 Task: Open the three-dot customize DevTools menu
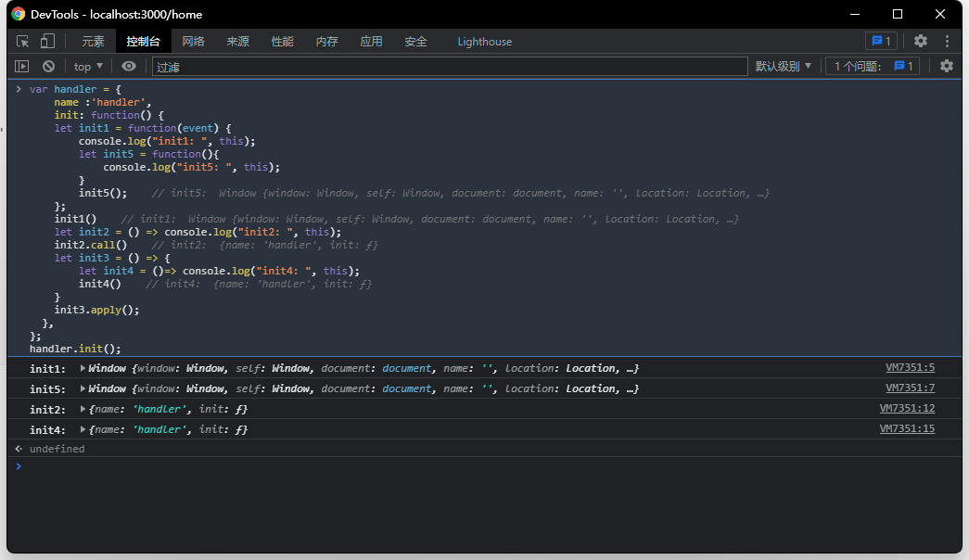[947, 42]
